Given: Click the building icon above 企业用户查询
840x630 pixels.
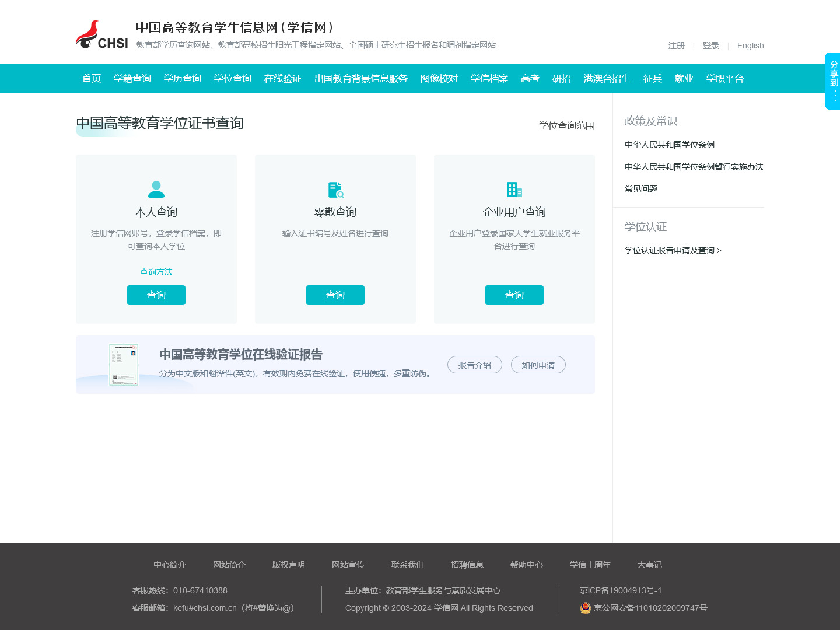Looking at the screenshot, I should [514, 190].
